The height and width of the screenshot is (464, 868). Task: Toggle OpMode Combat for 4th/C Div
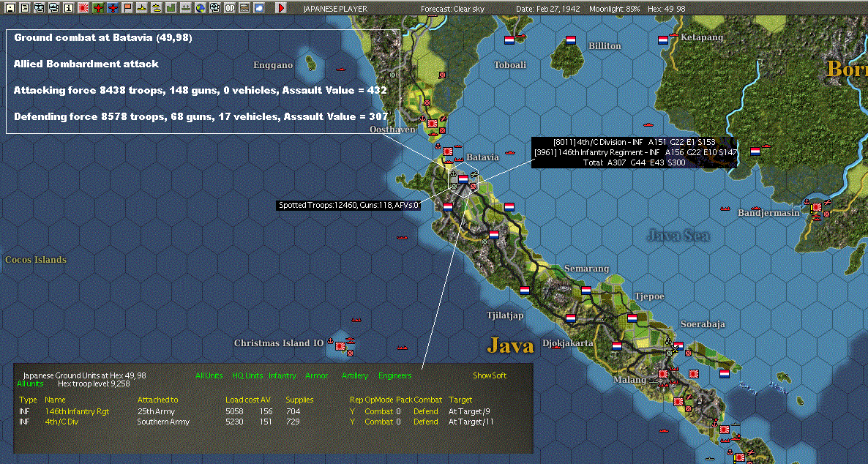378,422
